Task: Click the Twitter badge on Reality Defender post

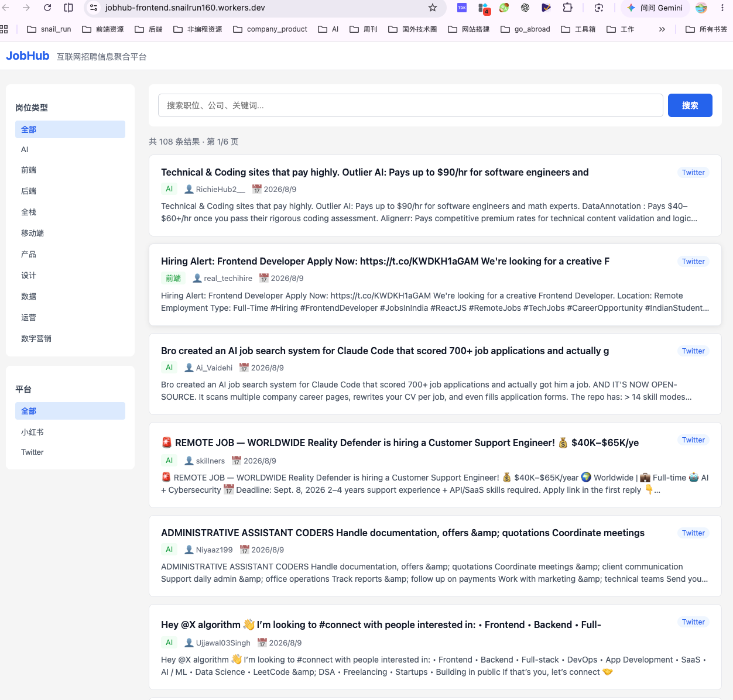Action: coord(693,440)
